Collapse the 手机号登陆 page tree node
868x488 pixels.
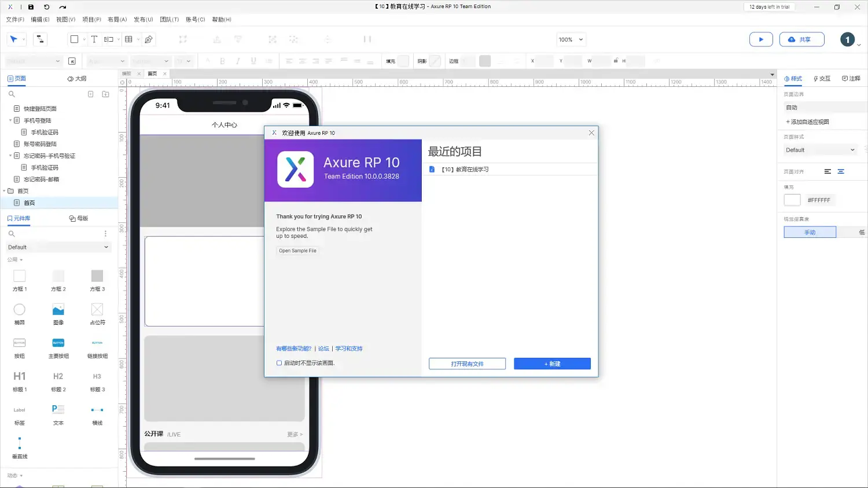coord(10,120)
